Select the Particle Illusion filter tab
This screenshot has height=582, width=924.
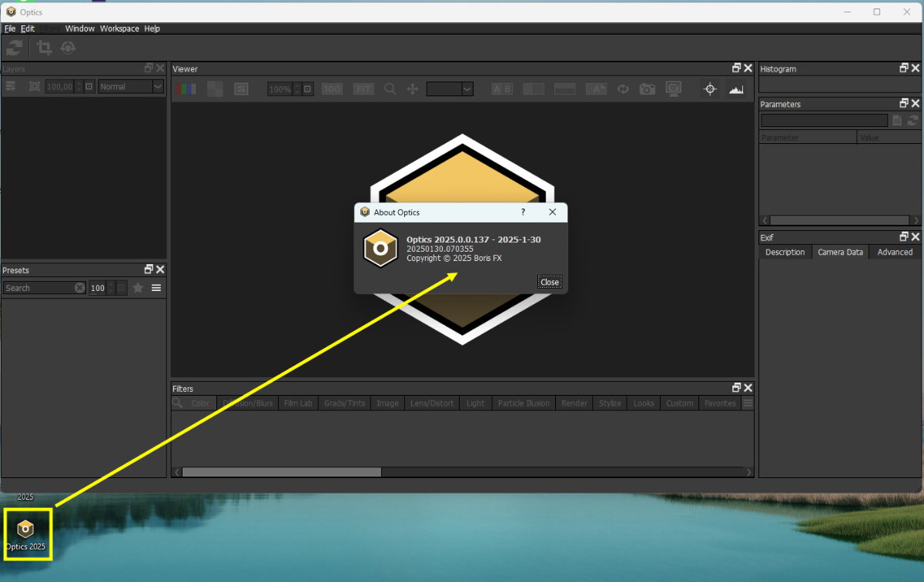click(x=524, y=403)
